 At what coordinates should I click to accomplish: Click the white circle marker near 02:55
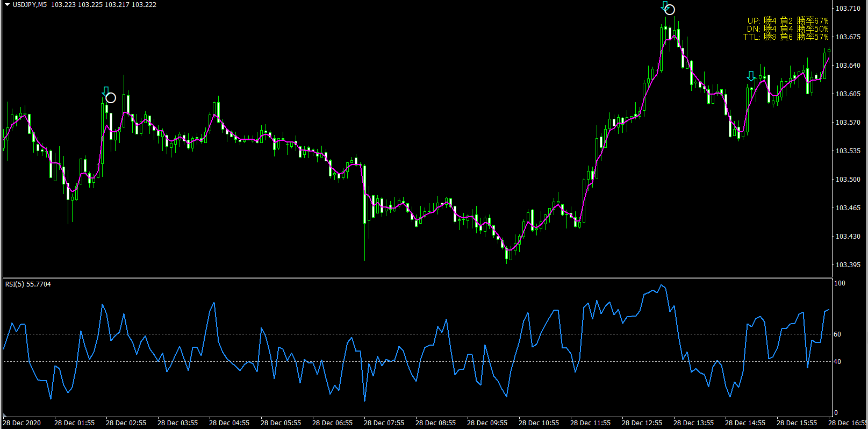click(x=111, y=98)
